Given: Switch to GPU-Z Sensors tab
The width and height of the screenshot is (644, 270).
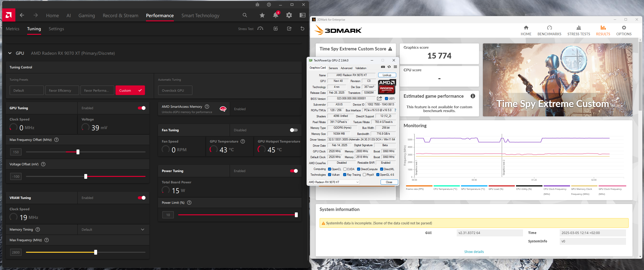Looking at the screenshot, I should (333, 68).
